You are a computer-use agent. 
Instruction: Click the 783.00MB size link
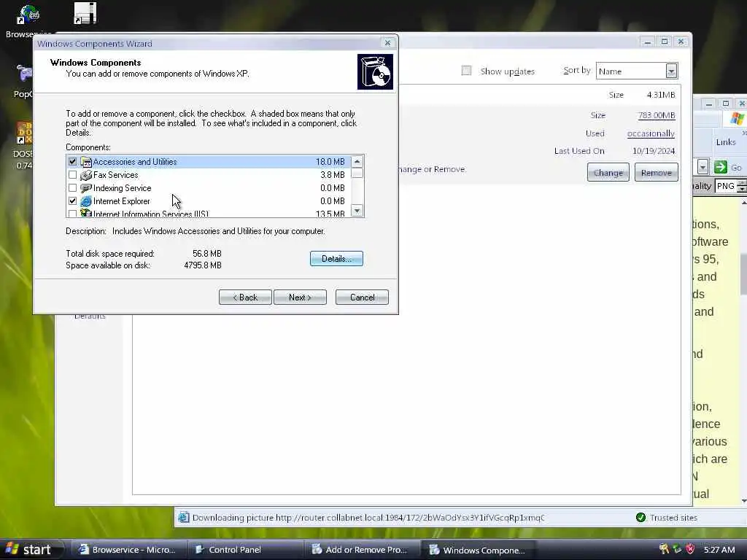(657, 115)
